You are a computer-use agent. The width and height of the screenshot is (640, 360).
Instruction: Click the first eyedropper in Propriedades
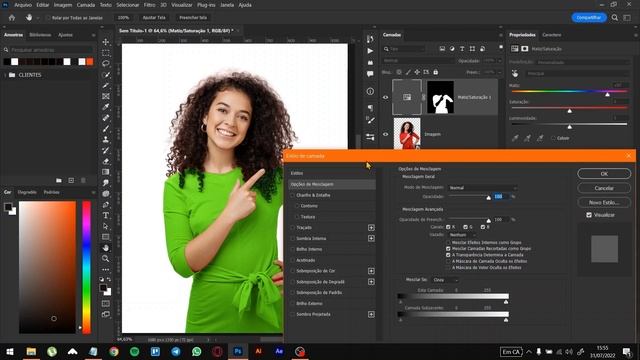515,138
